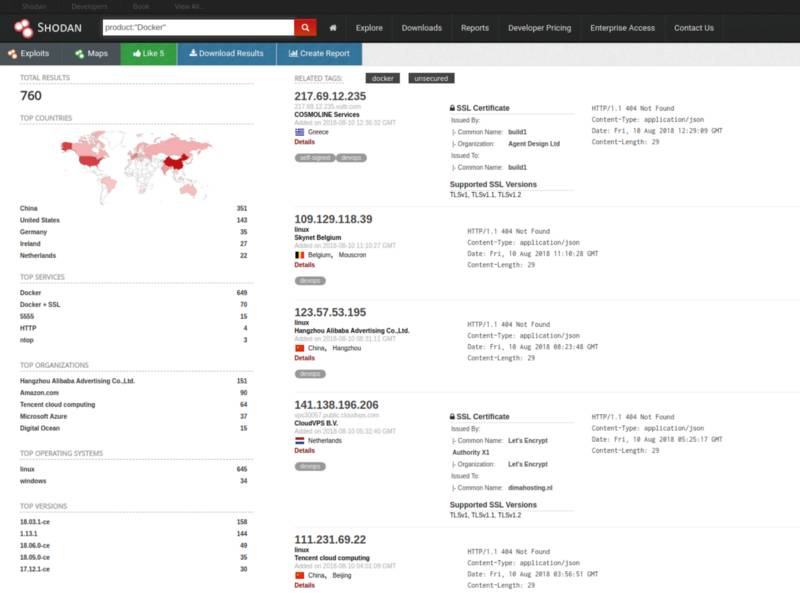Open Contact Us page
The image size is (800, 593).
point(693,28)
